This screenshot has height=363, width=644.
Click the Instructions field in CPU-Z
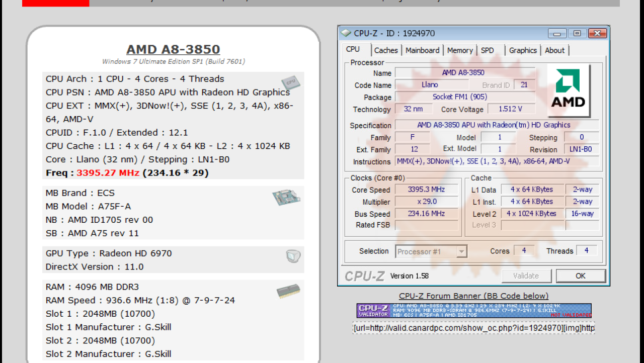click(497, 161)
